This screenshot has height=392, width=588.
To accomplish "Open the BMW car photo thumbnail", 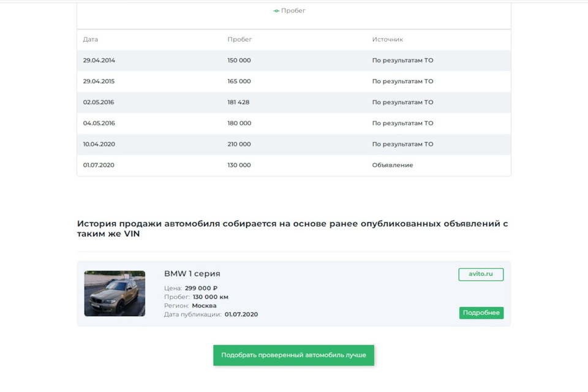I will [x=115, y=293].
